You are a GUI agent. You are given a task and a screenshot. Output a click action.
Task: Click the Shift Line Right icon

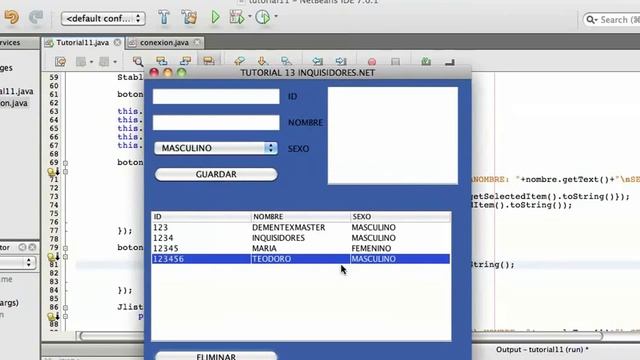click(x=341, y=62)
